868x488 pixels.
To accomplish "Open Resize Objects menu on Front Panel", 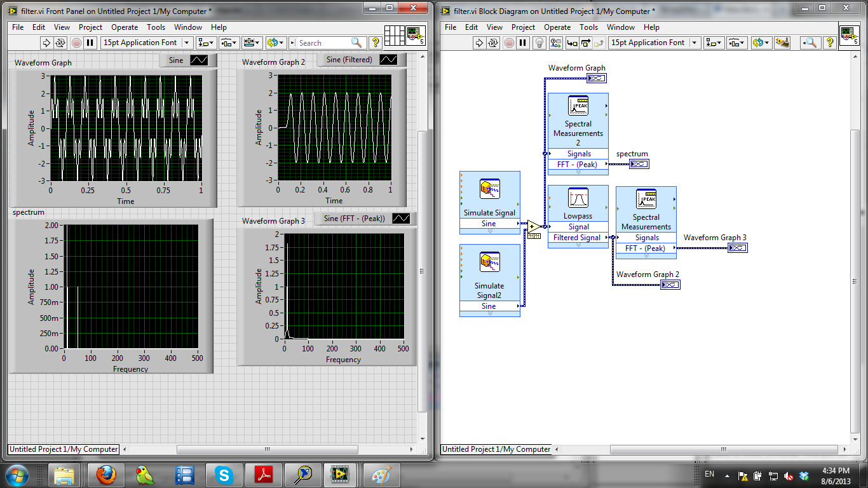I will (x=251, y=43).
